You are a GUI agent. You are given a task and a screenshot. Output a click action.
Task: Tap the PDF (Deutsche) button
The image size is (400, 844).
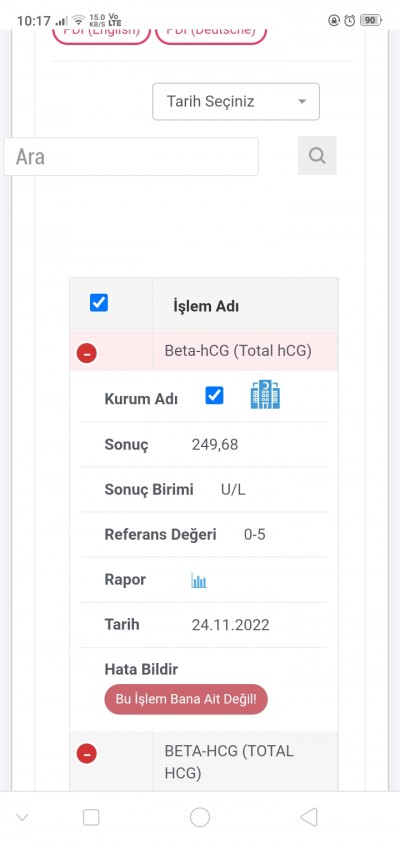click(x=211, y=33)
